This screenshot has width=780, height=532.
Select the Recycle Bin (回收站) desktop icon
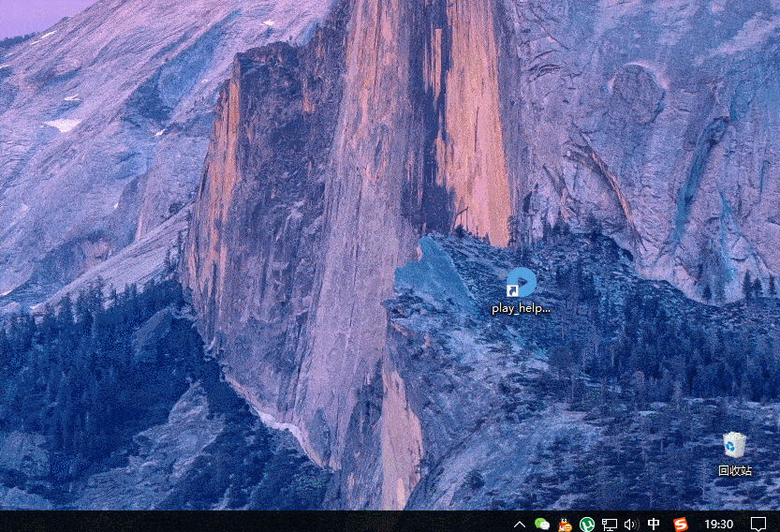[734, 445]
